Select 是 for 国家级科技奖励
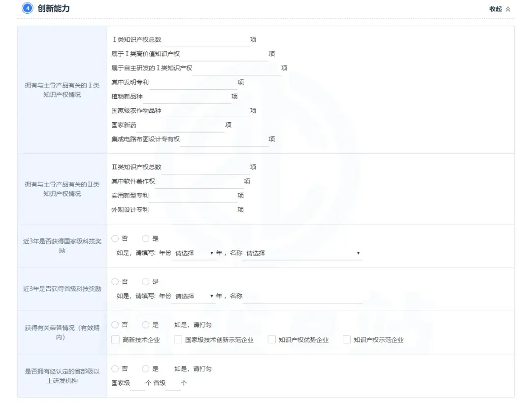The width and height of the screenshot is (532, 402). [x=145, y=239]
